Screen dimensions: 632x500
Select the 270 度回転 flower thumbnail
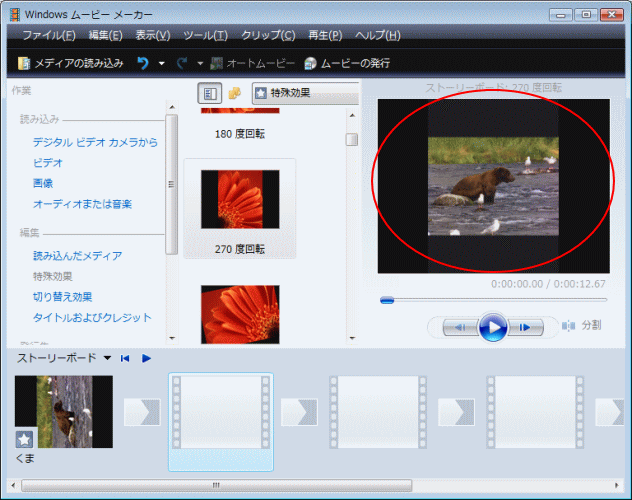240,199
